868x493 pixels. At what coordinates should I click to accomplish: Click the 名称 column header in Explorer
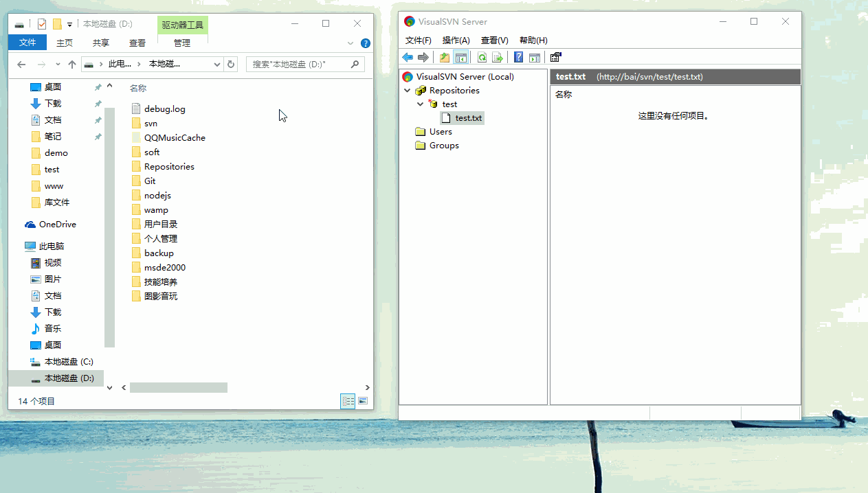138,89
